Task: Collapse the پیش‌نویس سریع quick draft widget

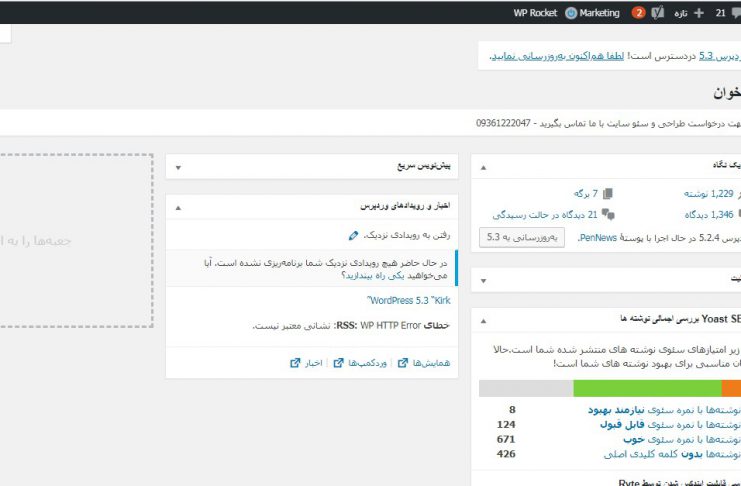Action: (x=178, y=168)
